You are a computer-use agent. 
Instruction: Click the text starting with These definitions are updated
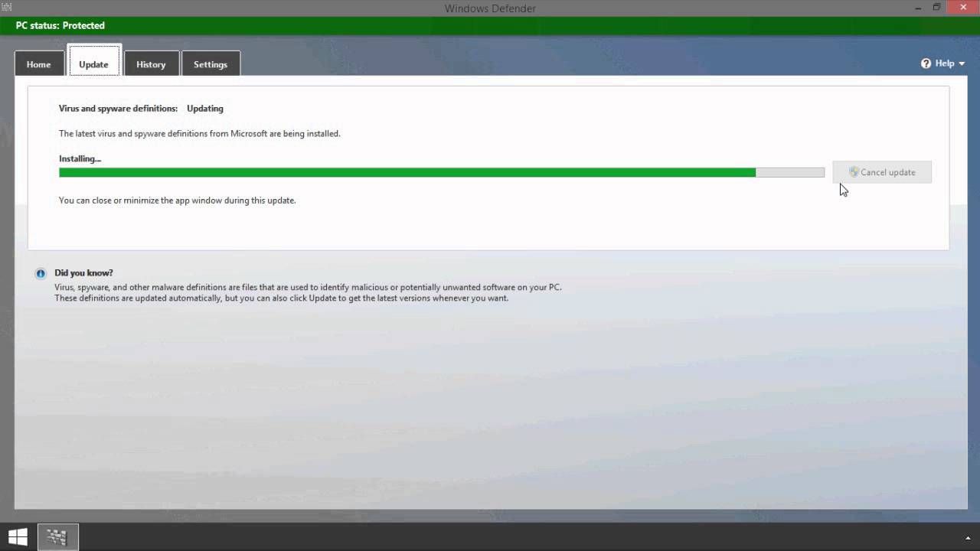(281, 298)
